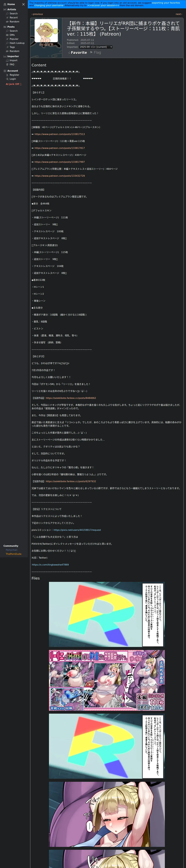Flag this post
The width and height of the screenshot is (186, 868).
click(x=95, y=53)
